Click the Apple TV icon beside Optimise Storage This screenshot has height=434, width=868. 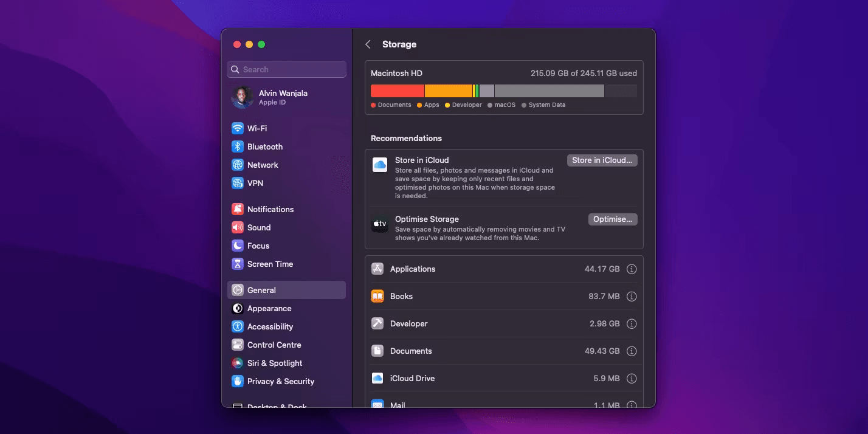click(380, 224)
